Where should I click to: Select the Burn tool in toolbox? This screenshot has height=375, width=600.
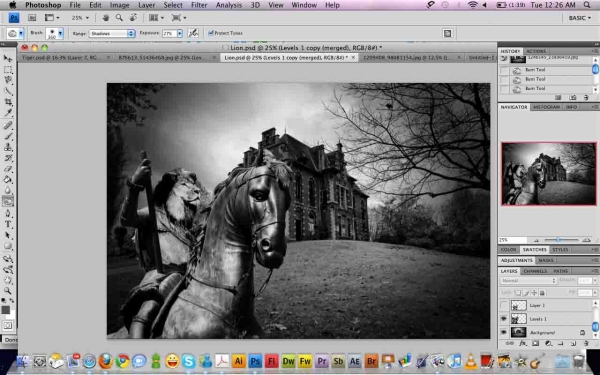tap(8, 201)
